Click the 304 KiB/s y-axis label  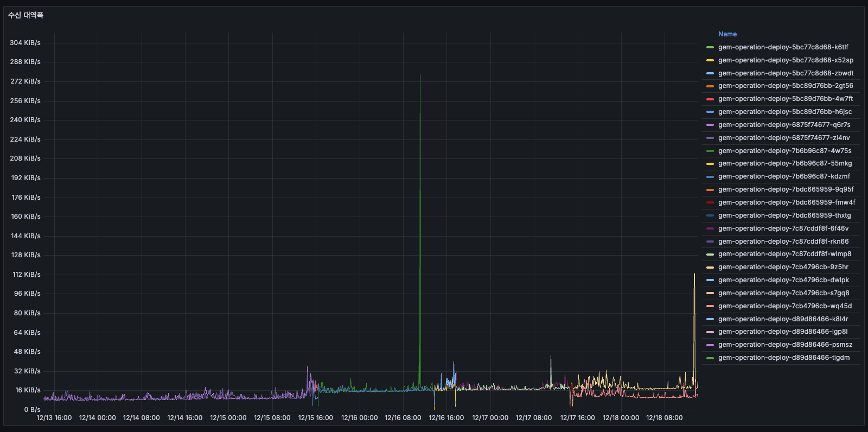[25, 43]
